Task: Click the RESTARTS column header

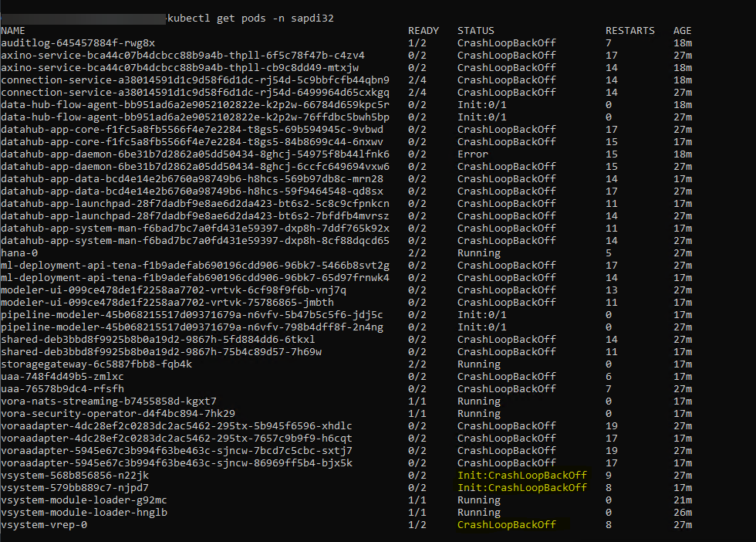Action: point(630,30)
